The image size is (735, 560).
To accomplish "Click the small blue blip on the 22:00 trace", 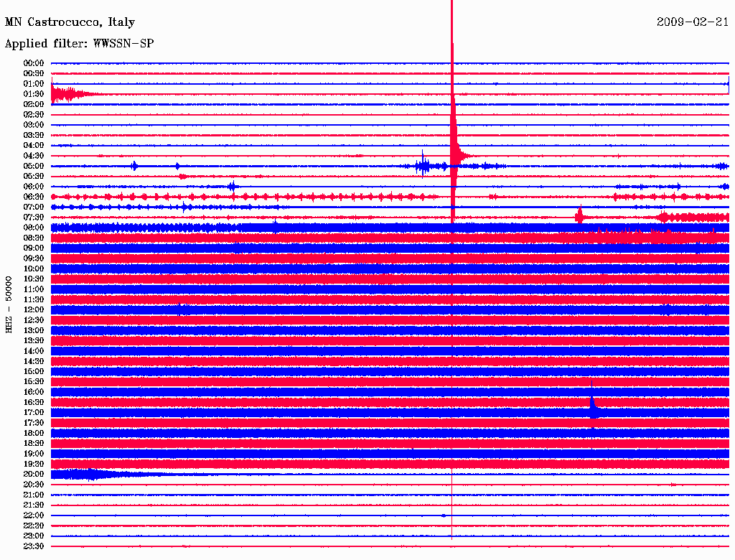I will coord(444,515).
